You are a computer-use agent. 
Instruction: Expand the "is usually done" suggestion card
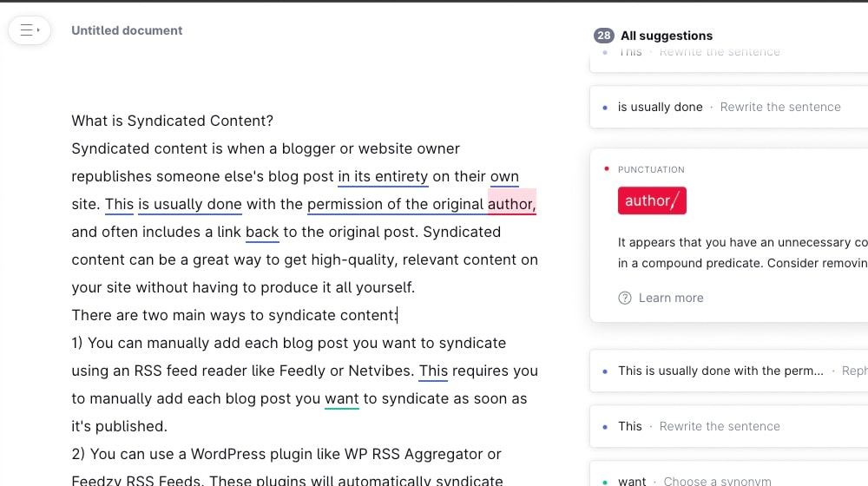[727, 107]
